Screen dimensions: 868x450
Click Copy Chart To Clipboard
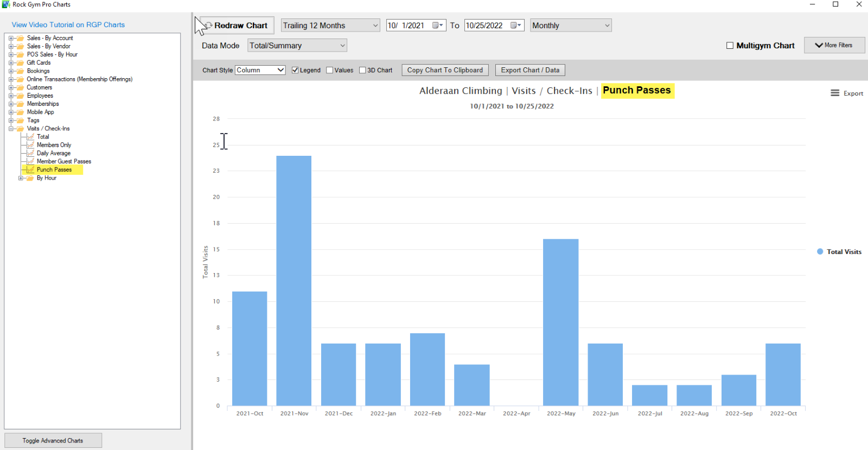click(445, 70)
